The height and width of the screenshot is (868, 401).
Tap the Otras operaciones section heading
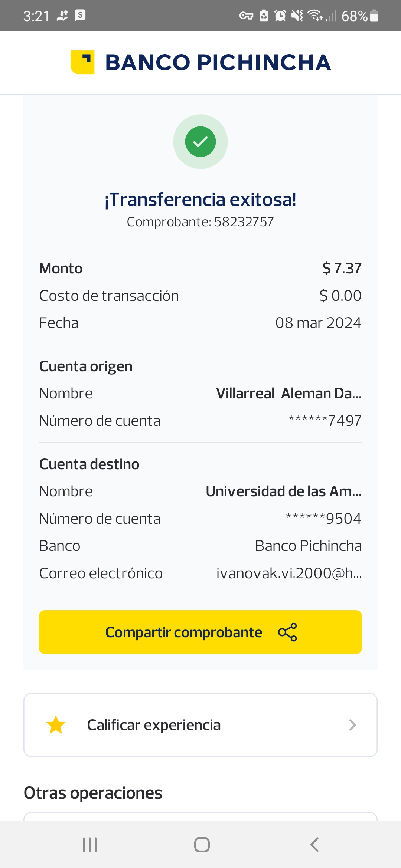coord(93,793)
